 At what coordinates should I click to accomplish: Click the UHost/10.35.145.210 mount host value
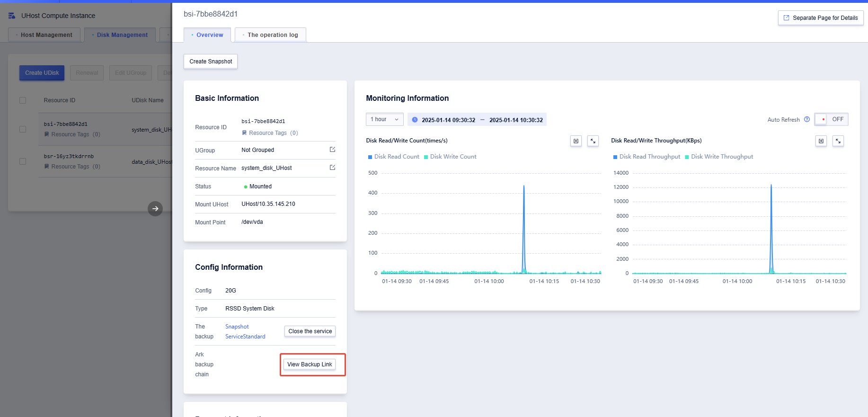coord(268,204)
